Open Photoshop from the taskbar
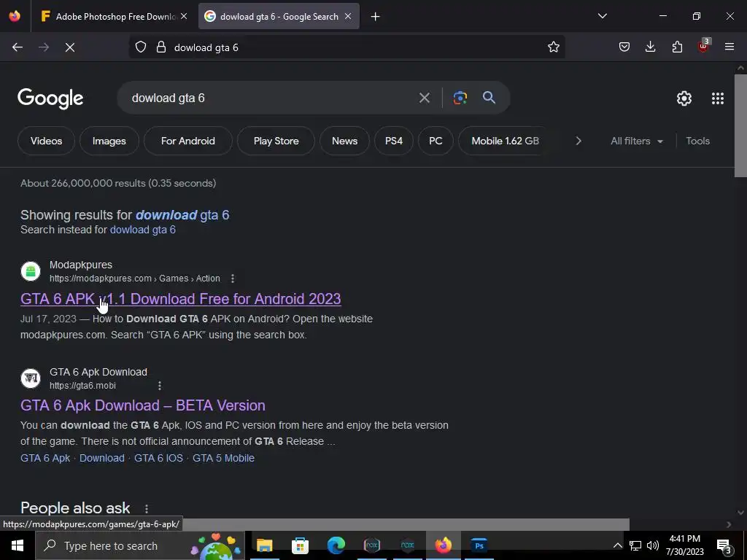Screen dimensions: 747x560 [x=479, y=545]
